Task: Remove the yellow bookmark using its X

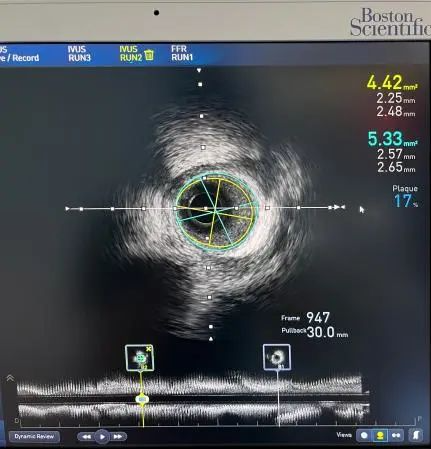Action: (149, 349)
